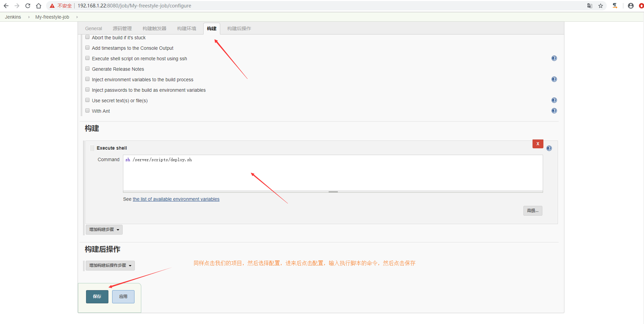644x324 pixels.
Task: Open the 增加构建后操作步骤 dropdown
Action: 110,265
